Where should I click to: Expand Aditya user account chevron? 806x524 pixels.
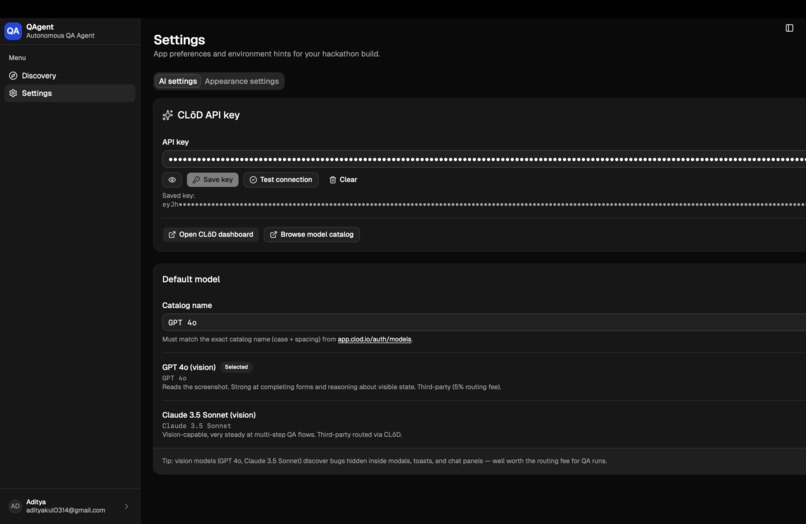pyautogui.click(x=126, y=507)
